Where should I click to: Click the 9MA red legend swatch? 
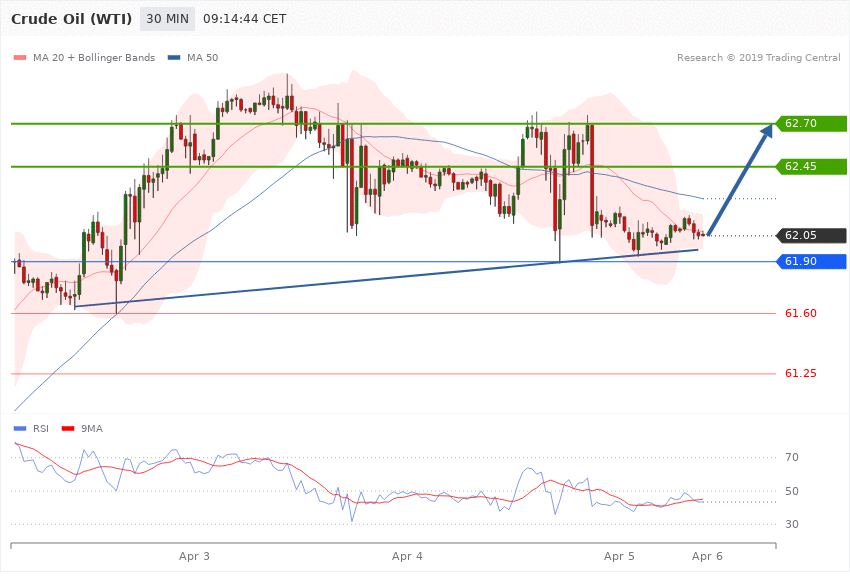click(68, 429)
